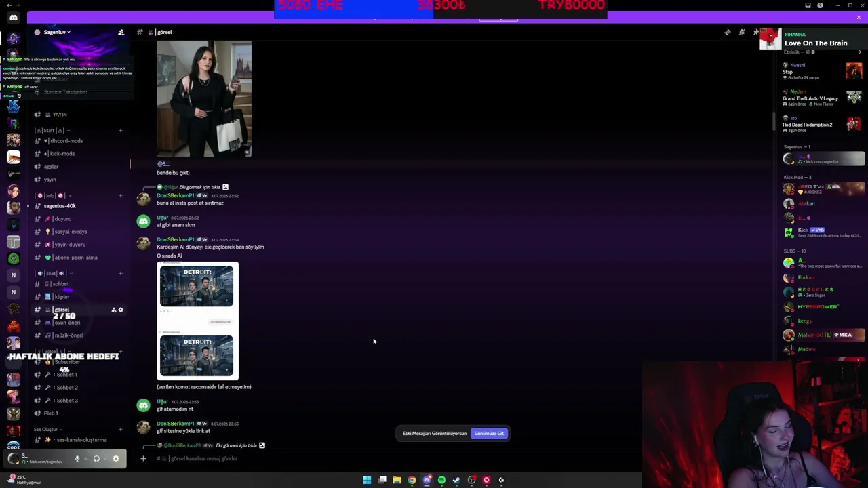This screenshot has width=868, height=488.
Task: Collapse the Info channel category
Action: [54, 195]
